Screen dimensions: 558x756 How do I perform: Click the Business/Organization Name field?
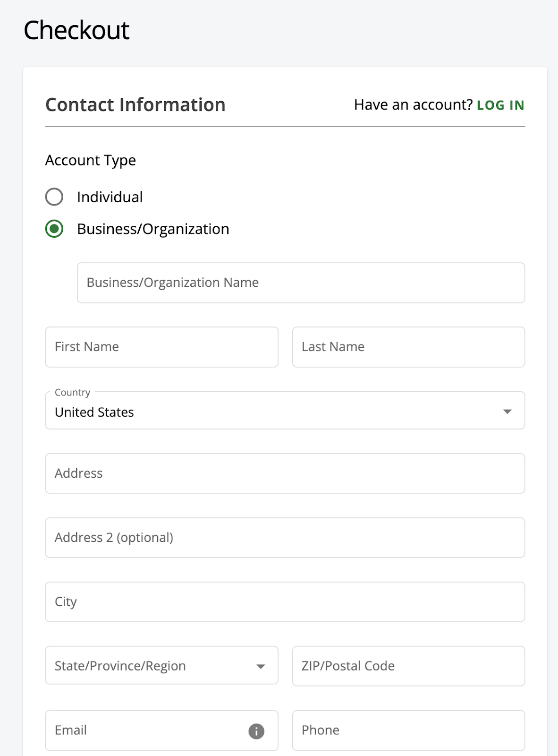coord(300,283)
